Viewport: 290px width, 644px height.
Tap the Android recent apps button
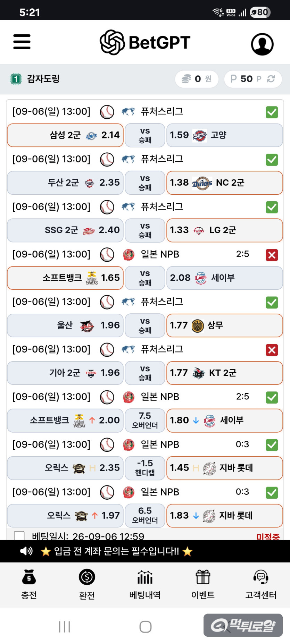point(65,627)
